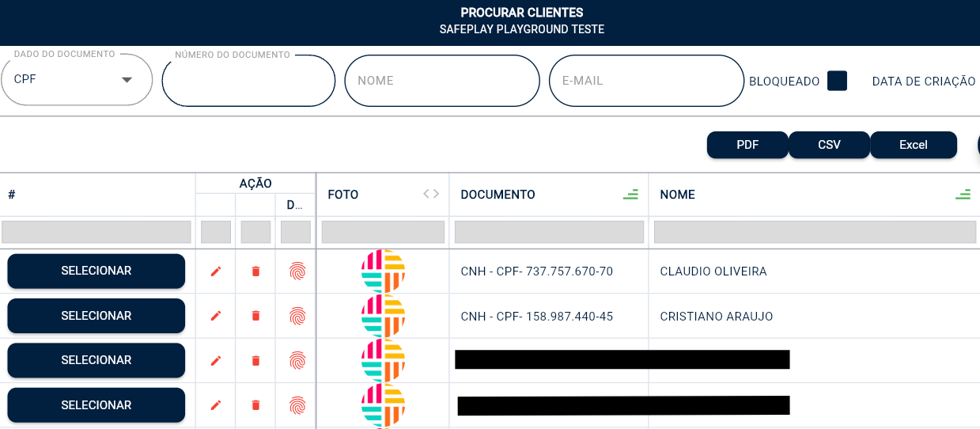Export the list as PDF
This screenshot has width=980, height=429.
[x=747, y=145]
